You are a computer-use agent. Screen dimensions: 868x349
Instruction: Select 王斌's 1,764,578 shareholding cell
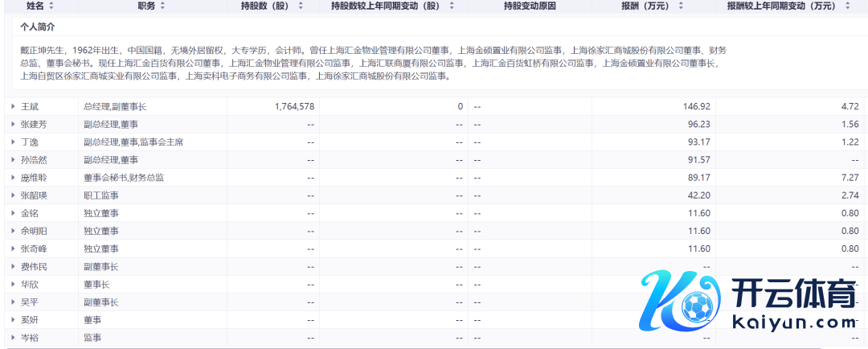pyautogui.click(x=294, y=106)
